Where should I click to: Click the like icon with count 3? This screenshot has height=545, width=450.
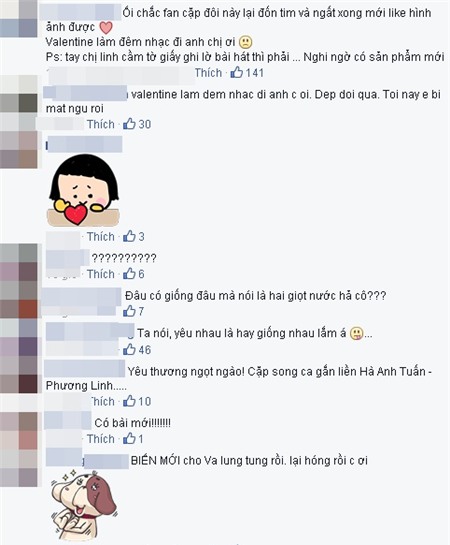coord(129,236)
